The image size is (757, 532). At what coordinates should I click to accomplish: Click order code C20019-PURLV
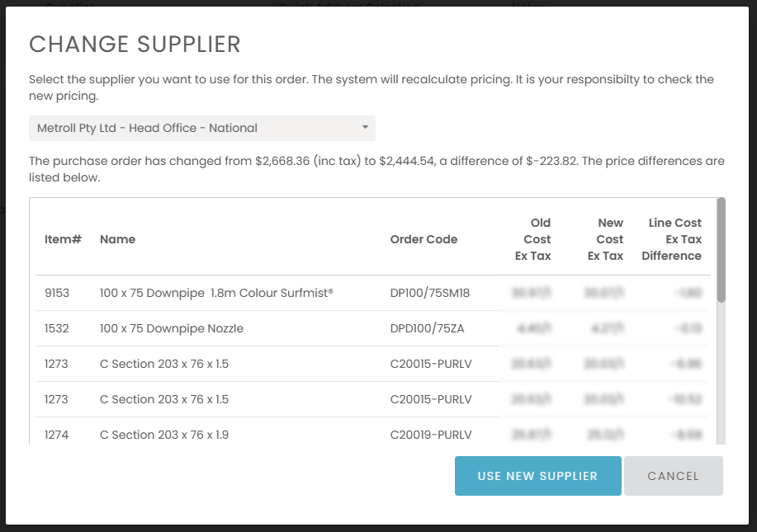click(430, 435)
